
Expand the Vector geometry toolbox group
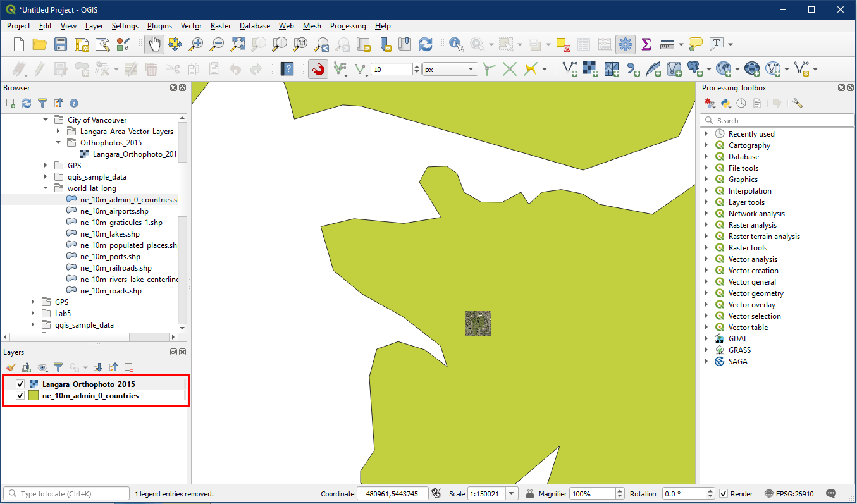click(x=706, y=293)
